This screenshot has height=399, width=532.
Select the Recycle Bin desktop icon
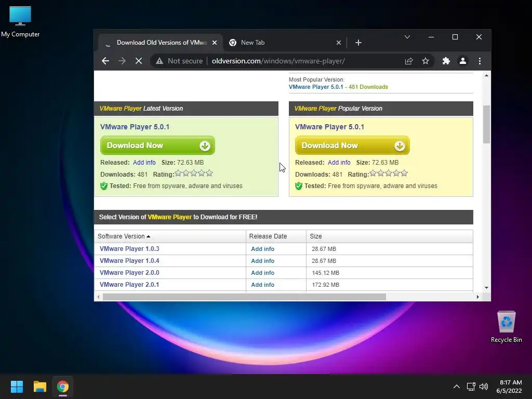(x=506, y=327)
